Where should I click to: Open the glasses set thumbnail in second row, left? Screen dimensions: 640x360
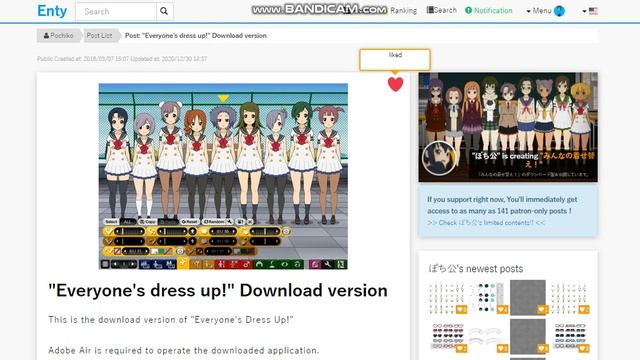pyautogui.click(x=447, y=336)
